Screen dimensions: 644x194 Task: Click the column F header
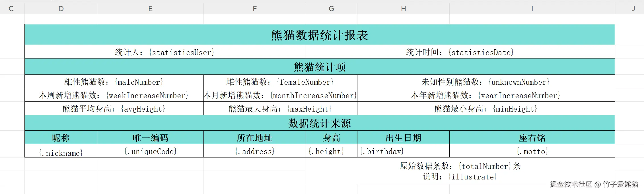click(x=255, y=9)
